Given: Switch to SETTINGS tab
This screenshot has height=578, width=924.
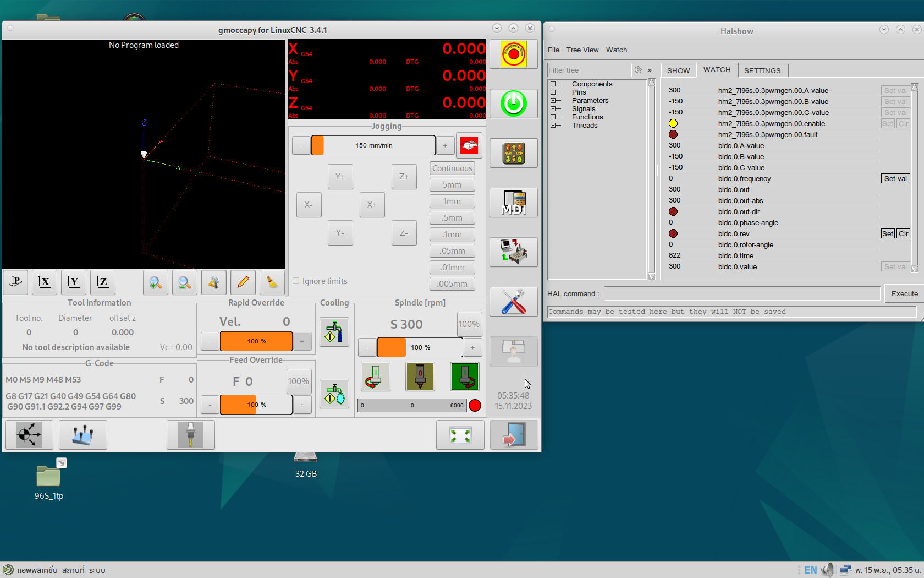Looking at the screenshot, I should (x=762, y=70).
